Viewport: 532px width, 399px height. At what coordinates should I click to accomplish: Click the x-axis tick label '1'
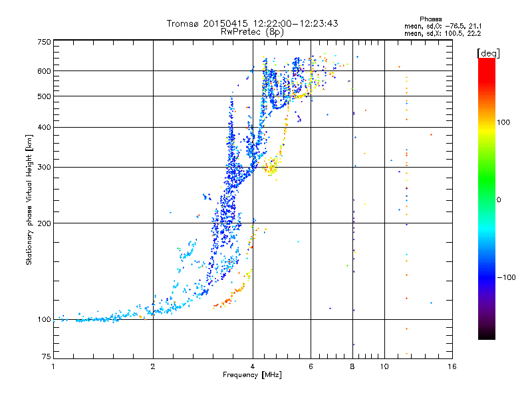pyautogui.click(x=53, y=366)
